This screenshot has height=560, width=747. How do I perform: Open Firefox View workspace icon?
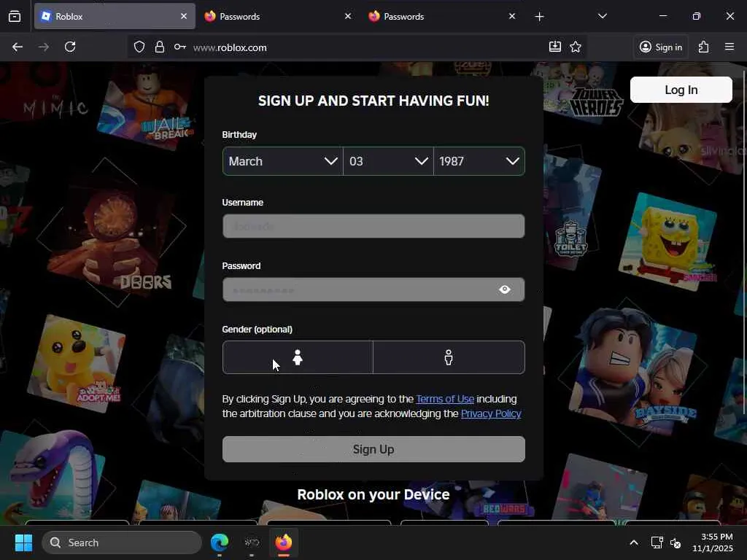[x=15, y=16]
